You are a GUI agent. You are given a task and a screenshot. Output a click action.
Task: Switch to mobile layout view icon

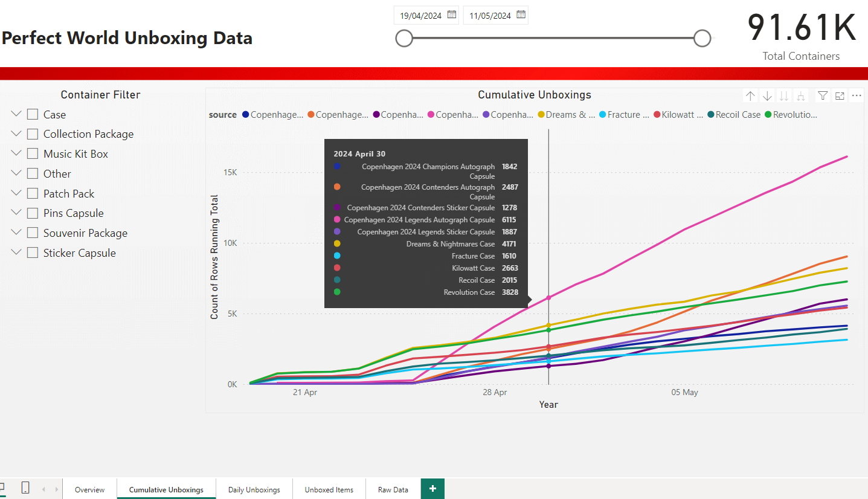tap(25, 488)
